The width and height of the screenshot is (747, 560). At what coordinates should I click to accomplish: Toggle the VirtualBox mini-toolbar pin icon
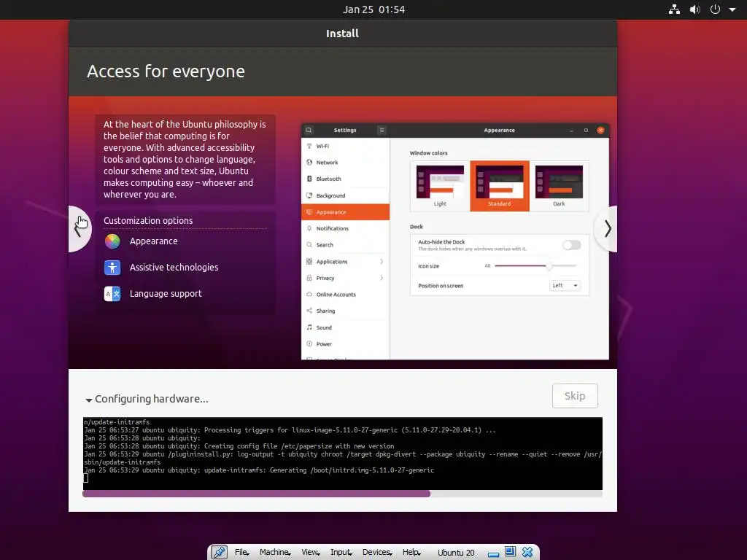click(x=219, y=553)
